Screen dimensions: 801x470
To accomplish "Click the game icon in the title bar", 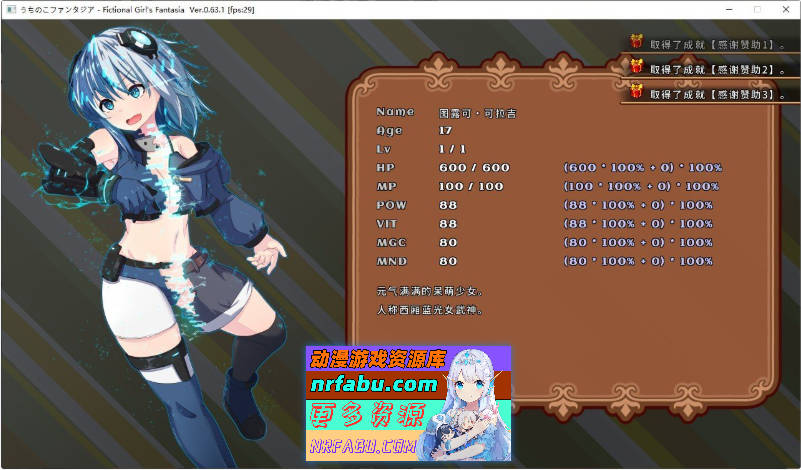I will (10, 8).
